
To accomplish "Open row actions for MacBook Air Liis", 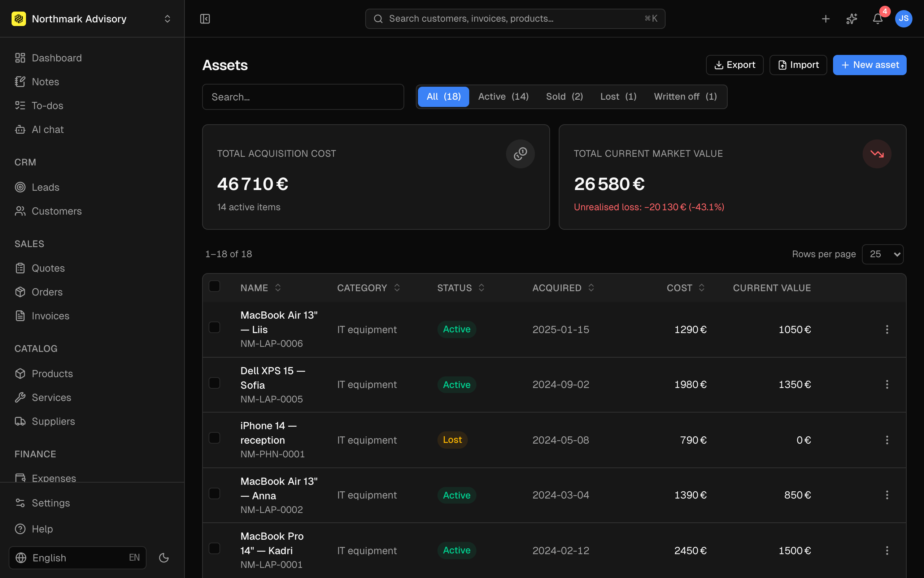I will [x=887, y=329].
